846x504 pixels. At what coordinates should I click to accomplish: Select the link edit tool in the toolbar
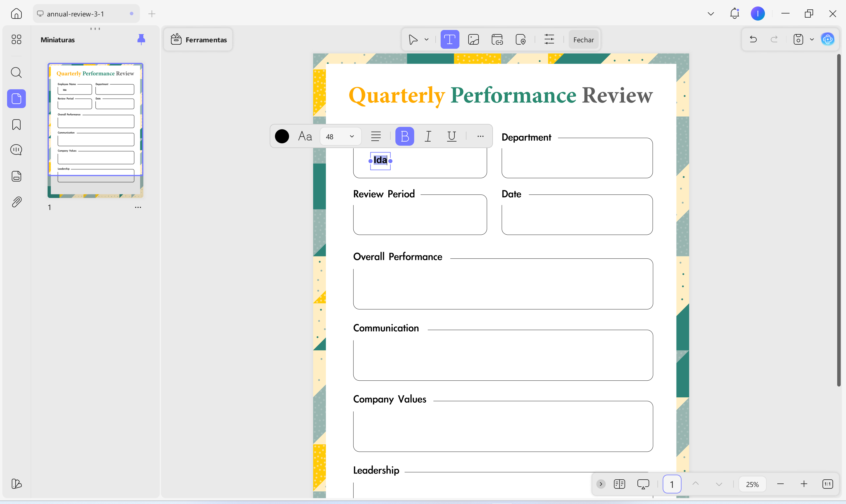pos(497,39)
